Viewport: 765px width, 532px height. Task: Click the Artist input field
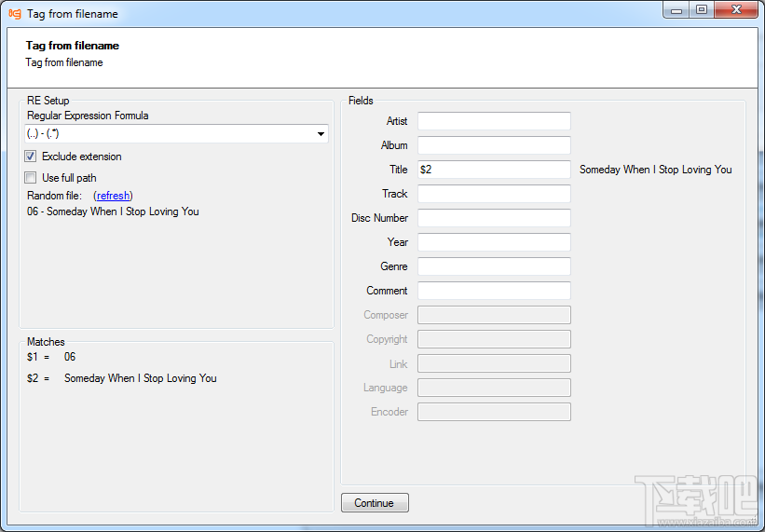(494, 121)
